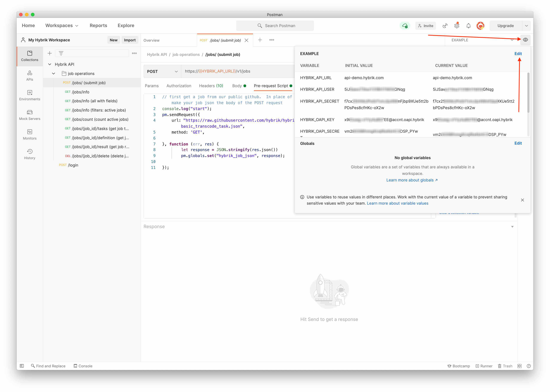550x392 pixels.
Task: Collapse the Hybrik API collection
Action: (x=49, y=64)
